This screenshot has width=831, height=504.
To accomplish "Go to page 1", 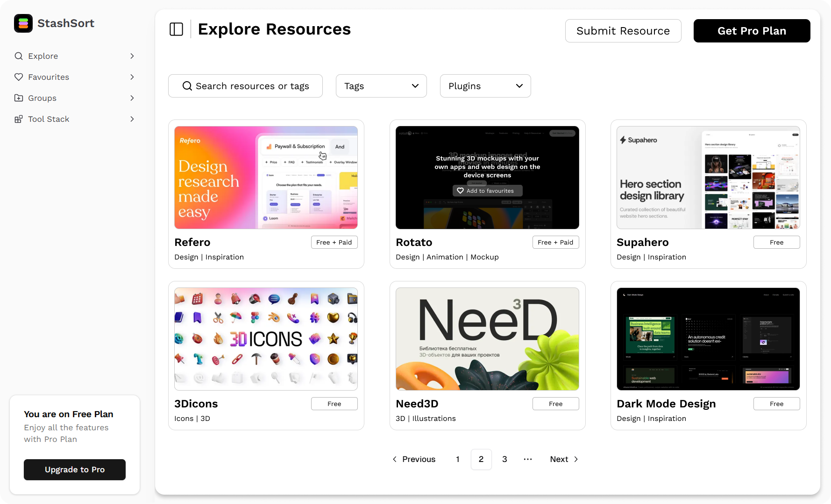I will pos(458,459).
